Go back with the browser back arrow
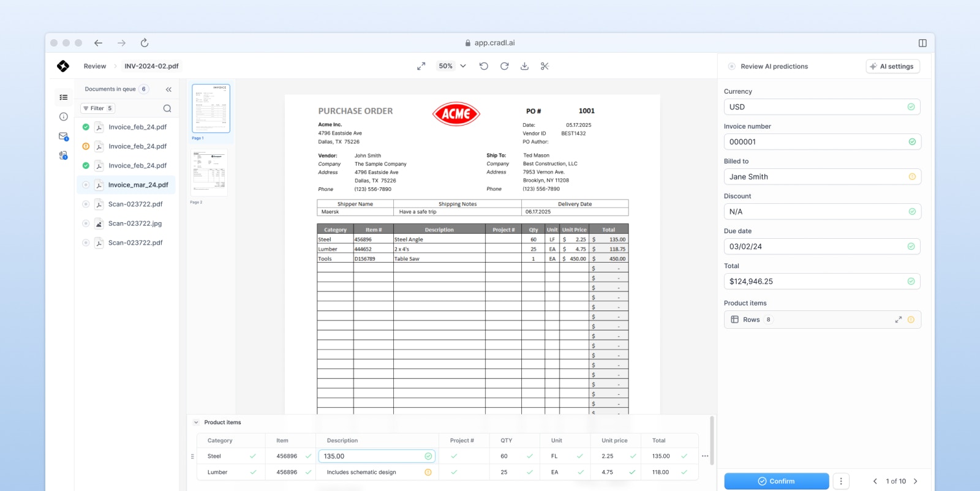The width and height of the screenshot is (980, 491). (x=98, y=43)
